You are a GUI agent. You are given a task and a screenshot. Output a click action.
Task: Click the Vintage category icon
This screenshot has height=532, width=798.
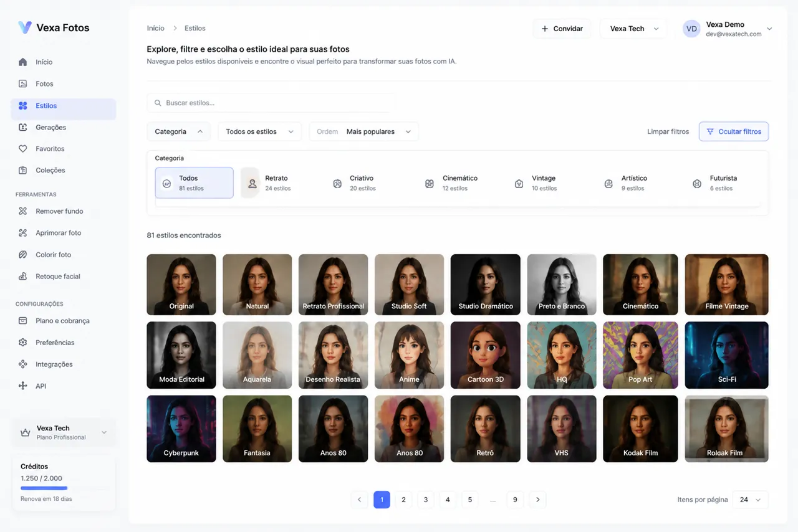[x=519, y=184]
